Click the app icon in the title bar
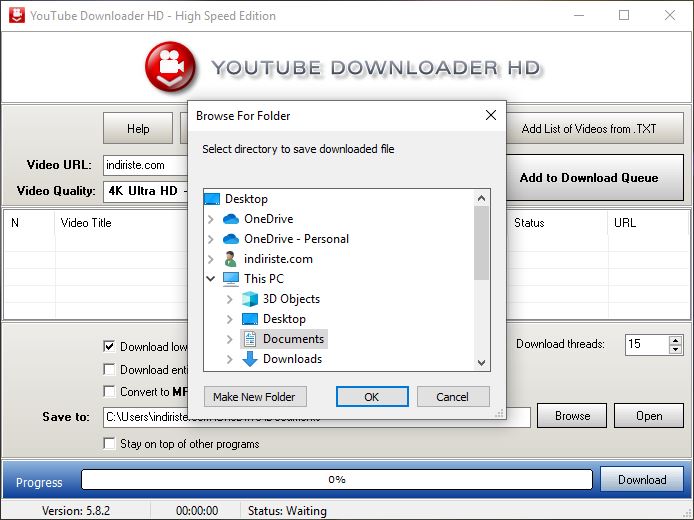Image resolution: width=694 pixels, height=520 pixels. point(17,15)
